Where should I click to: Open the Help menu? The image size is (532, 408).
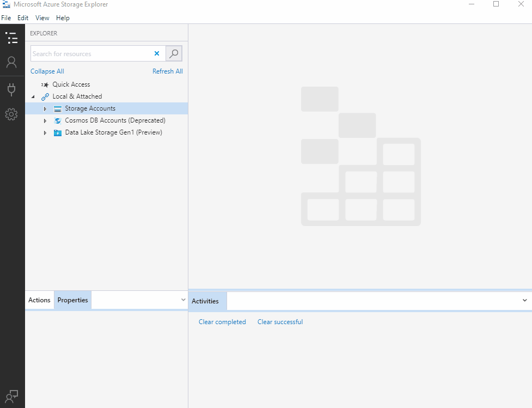pyautogui.click(x=63, y=18)
